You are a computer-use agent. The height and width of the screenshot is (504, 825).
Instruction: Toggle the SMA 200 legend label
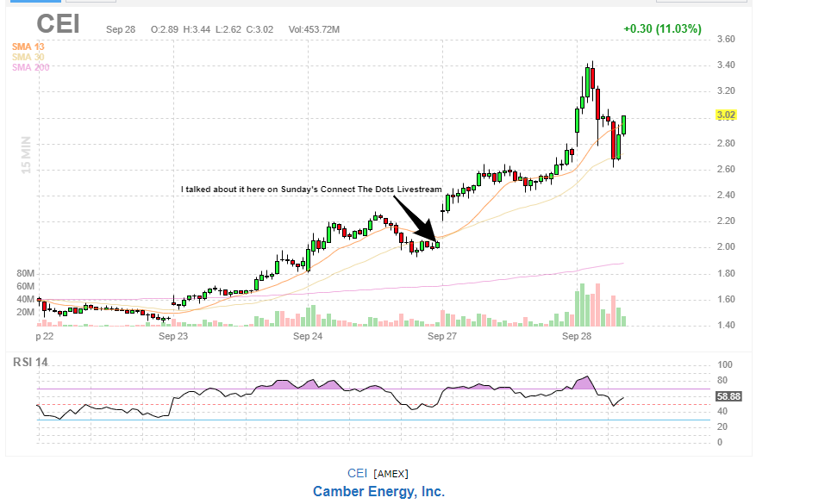(x=30, y=67)
